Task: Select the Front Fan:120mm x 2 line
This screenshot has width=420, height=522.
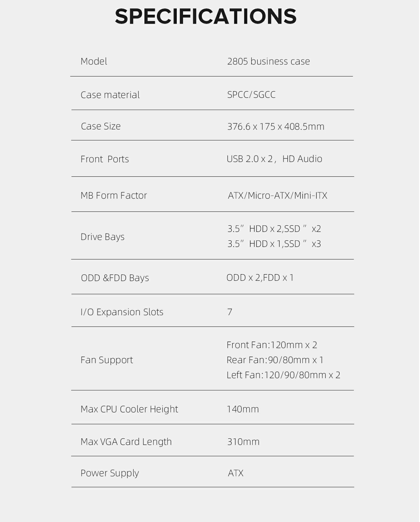Action: pos(272,345)
